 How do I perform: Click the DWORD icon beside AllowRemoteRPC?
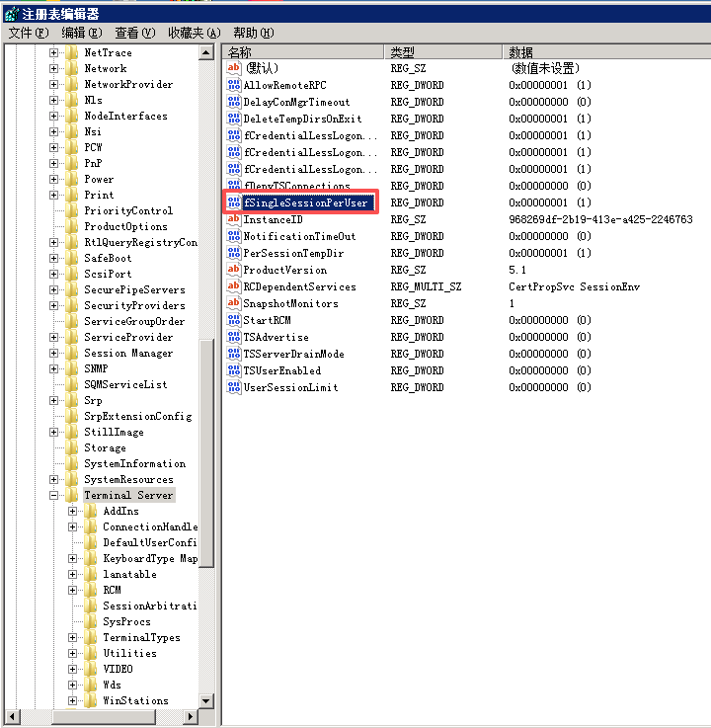234,85
